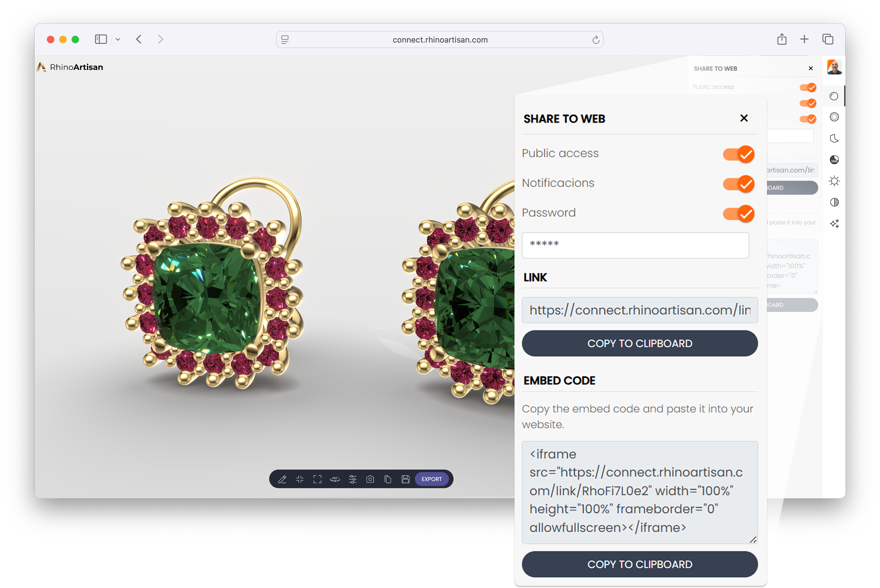Start the 360° turntable rotation

(x=335, y=479)
